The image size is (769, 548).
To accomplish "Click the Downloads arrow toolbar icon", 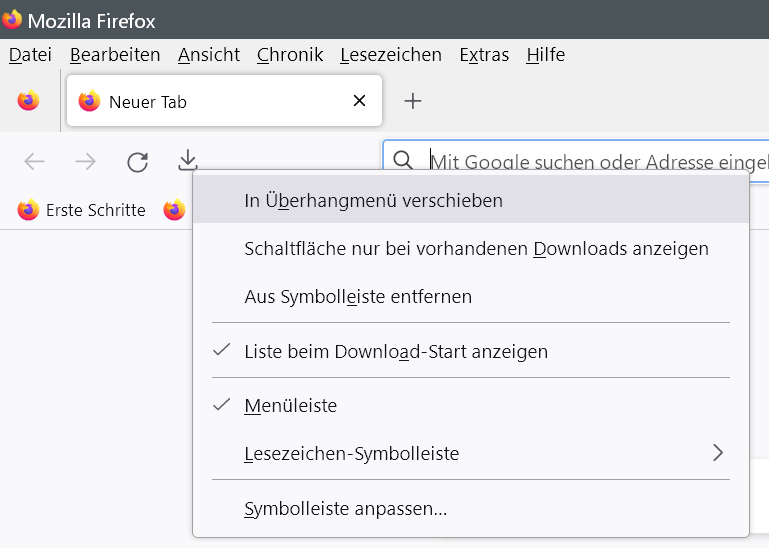I will click(187, 160).
